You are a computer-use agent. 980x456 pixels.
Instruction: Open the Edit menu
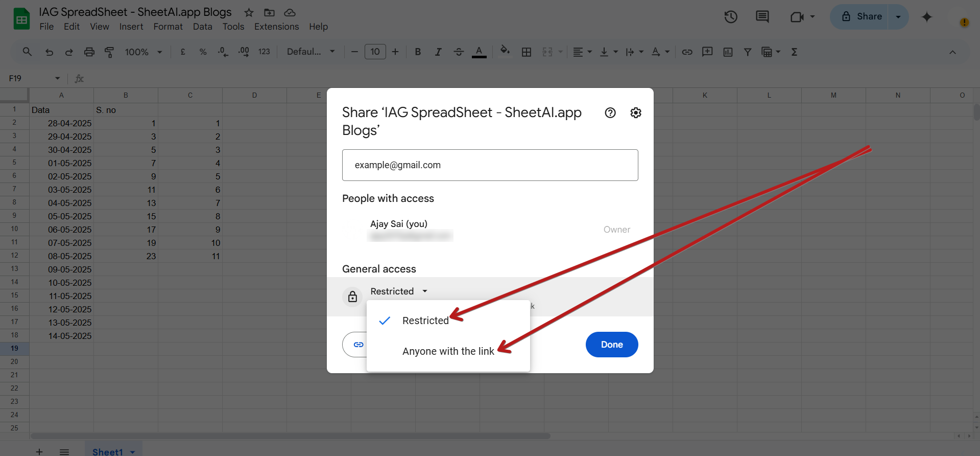point(71,27)
